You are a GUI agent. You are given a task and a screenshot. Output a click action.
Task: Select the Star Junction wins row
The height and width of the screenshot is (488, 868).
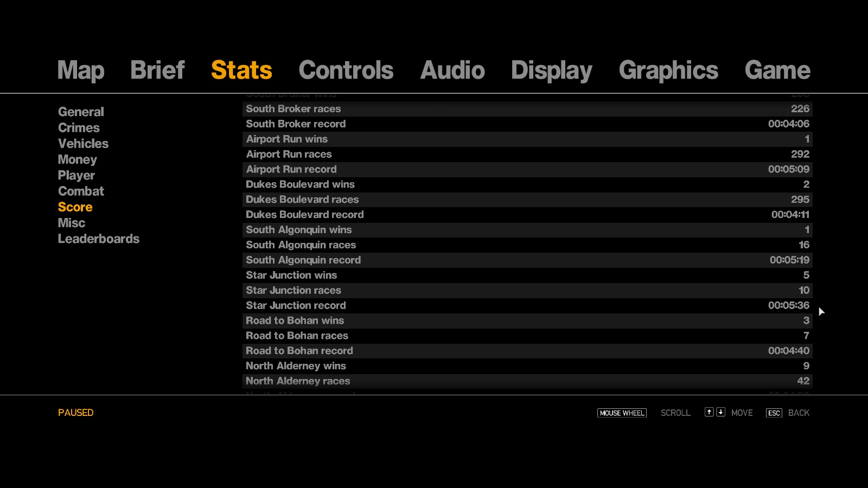pyautogui.click(x=527, y=275)
